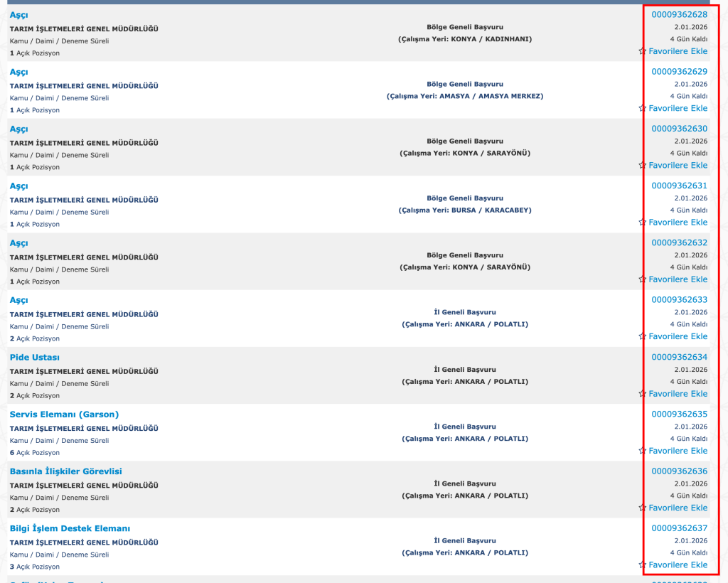Click Favorilere Ekle text for listing 00009362630
728x583 pixels.
point(678,165)
